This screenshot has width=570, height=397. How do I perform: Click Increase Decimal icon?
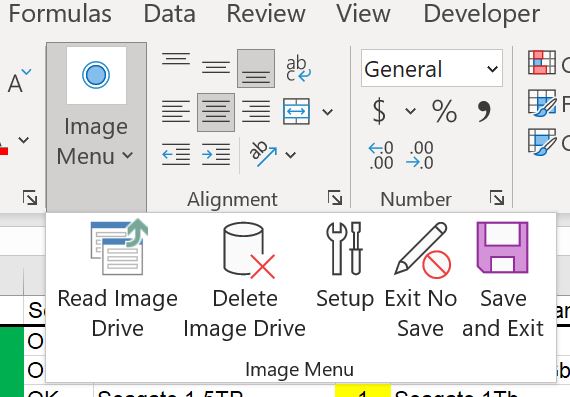point(381,155)
